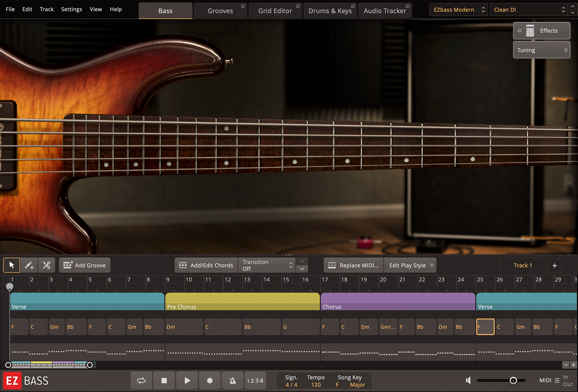
Task: Open the Transition Off dropdown
Action: click(266, 265)
